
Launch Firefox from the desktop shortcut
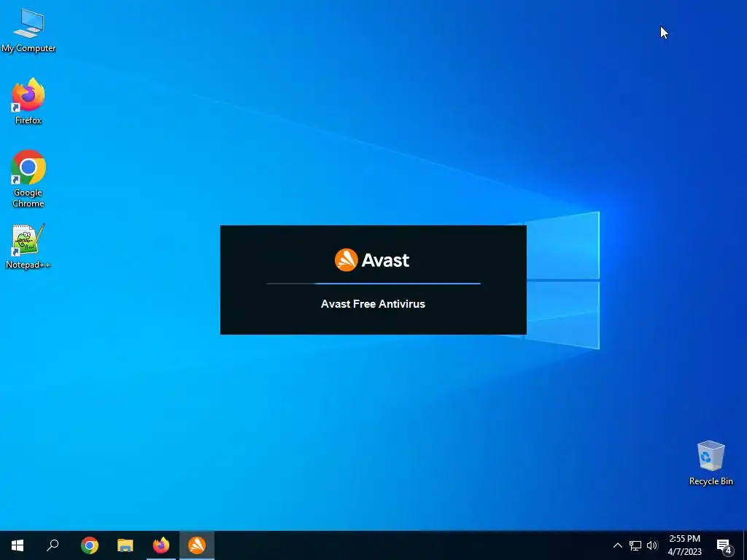[28, 101]
